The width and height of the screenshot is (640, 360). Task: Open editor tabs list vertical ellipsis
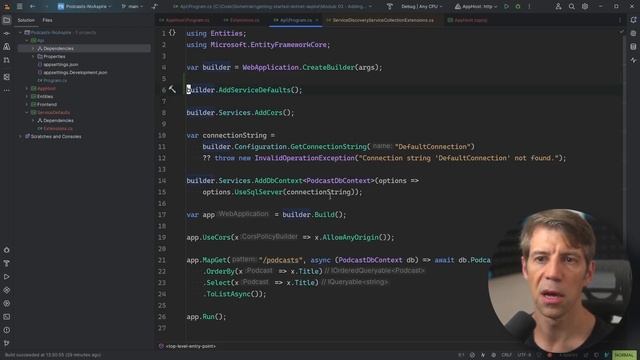[x=619, y=20]
